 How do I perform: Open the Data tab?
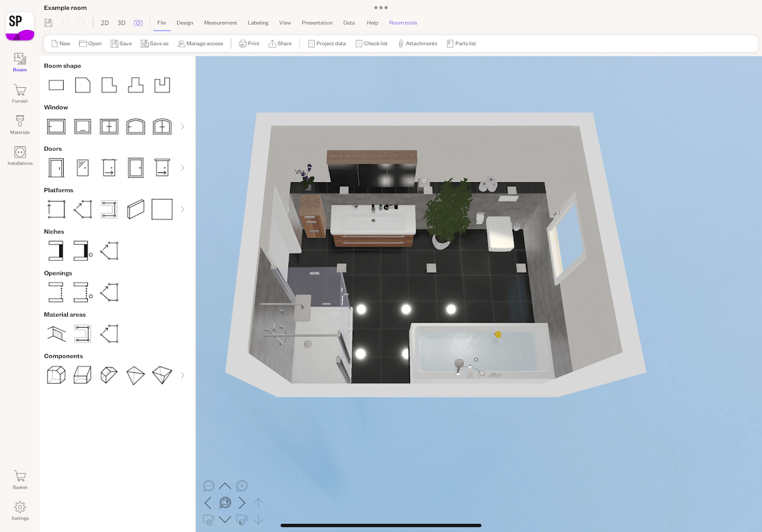pyautogui.click(x=349, y=23)
